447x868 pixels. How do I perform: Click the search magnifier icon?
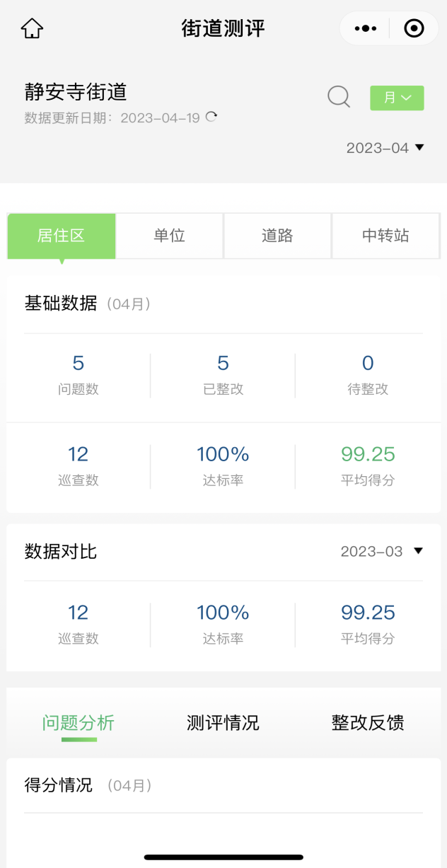(x=339, y=97)
